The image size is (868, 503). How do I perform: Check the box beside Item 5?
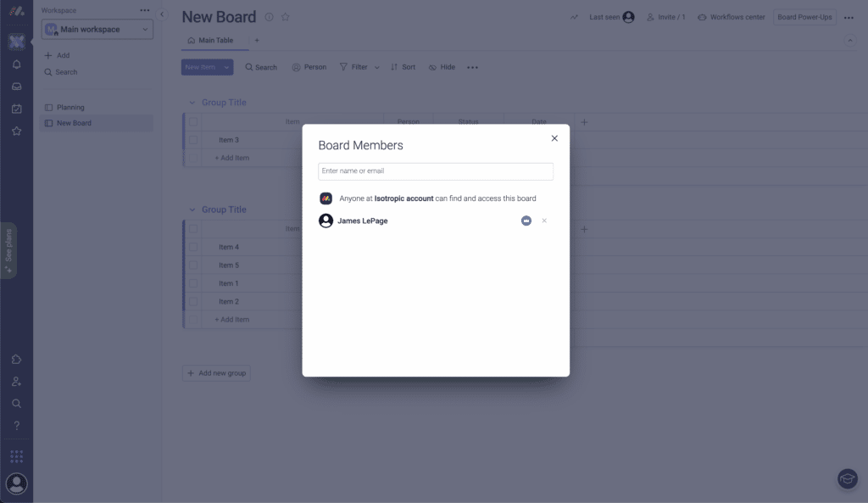pyautogui.click(x=193, y=265)
